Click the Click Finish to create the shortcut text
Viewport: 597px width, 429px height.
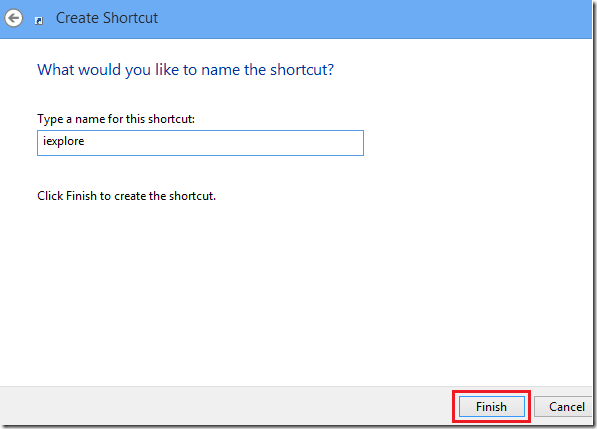pyautogui.click(x=126, y=196)
